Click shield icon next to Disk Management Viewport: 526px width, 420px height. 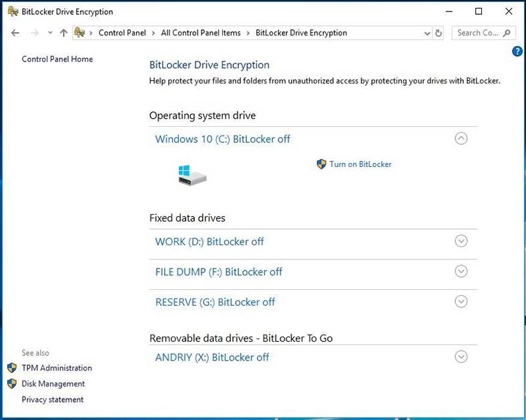[x=12, y=383]
